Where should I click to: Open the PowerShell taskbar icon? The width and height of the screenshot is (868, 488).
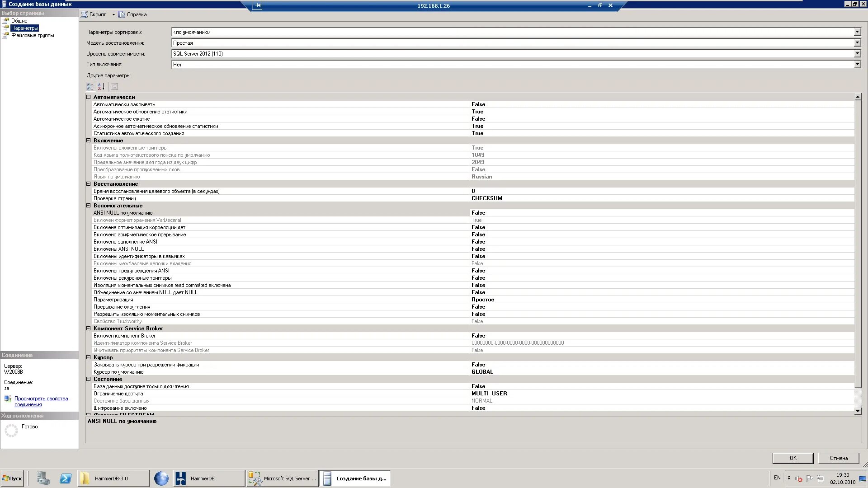(66, 479)
